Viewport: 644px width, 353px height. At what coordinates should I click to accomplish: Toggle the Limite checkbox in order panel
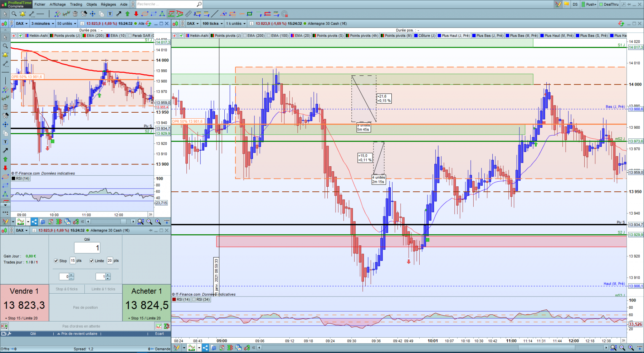92,261
